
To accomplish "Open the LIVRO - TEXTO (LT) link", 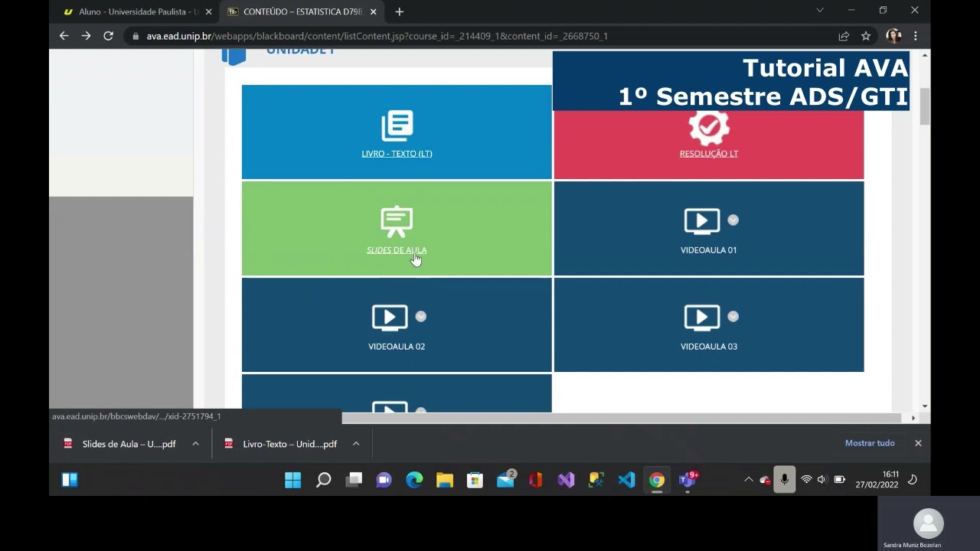I will (397, 154).
